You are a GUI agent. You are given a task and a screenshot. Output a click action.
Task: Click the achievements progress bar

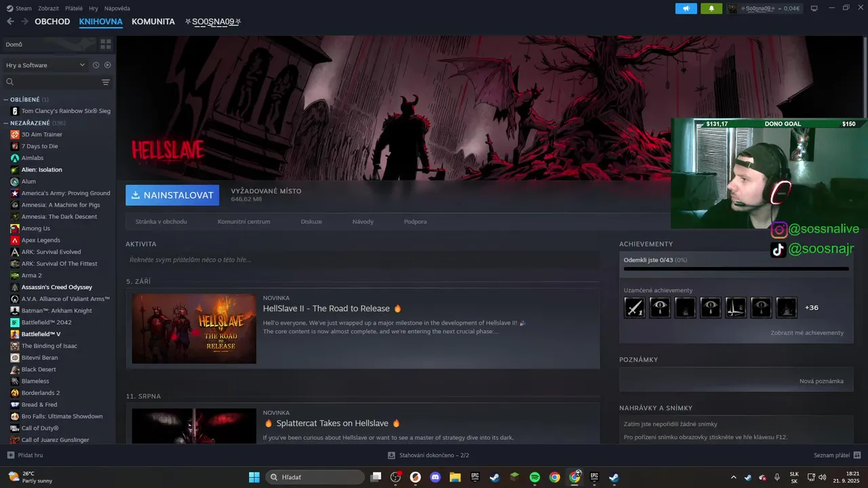[x=736, y=269]
